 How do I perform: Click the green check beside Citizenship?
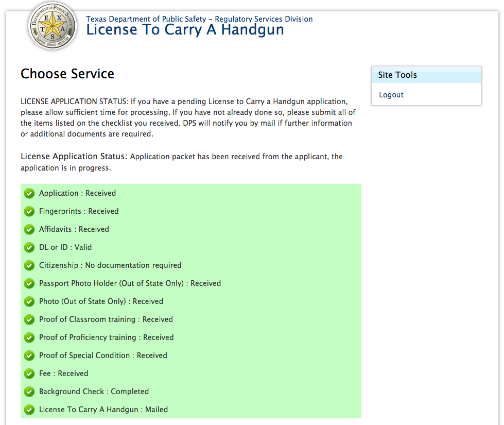point(29,266)
